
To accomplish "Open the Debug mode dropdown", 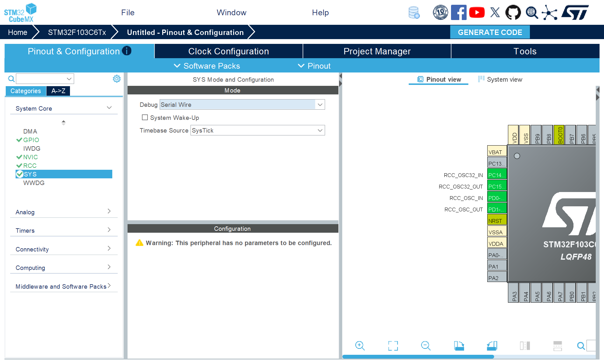I will (x=242, y=105).
